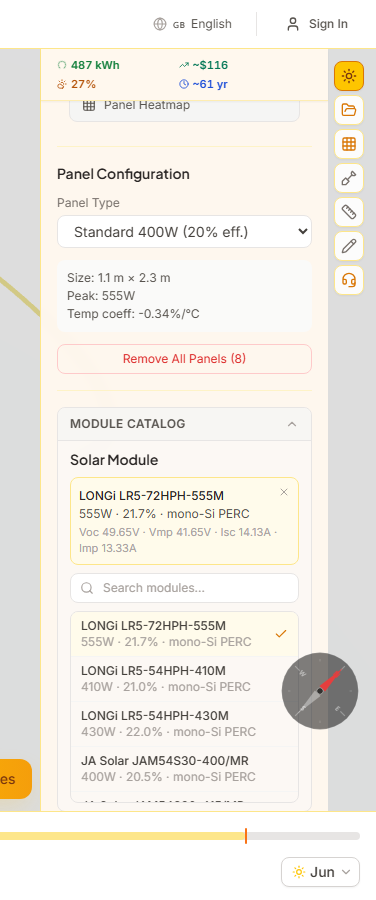
Task: Open the Panel Type dropdown
Action: point(184,232)
